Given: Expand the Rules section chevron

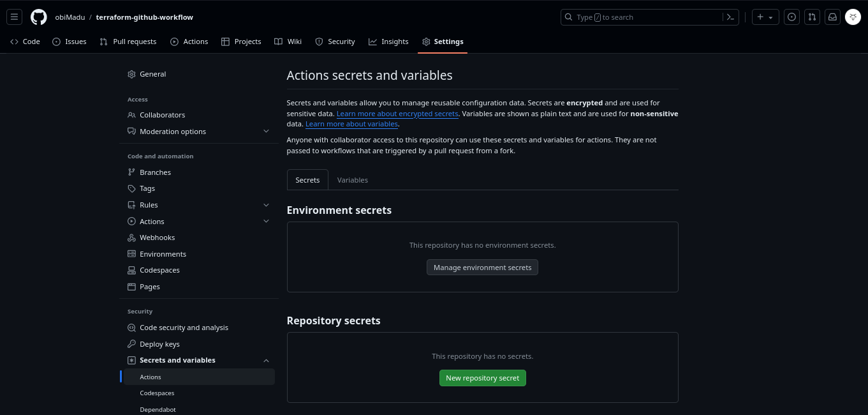Looking at the screenshot, I should coord(266,205).
